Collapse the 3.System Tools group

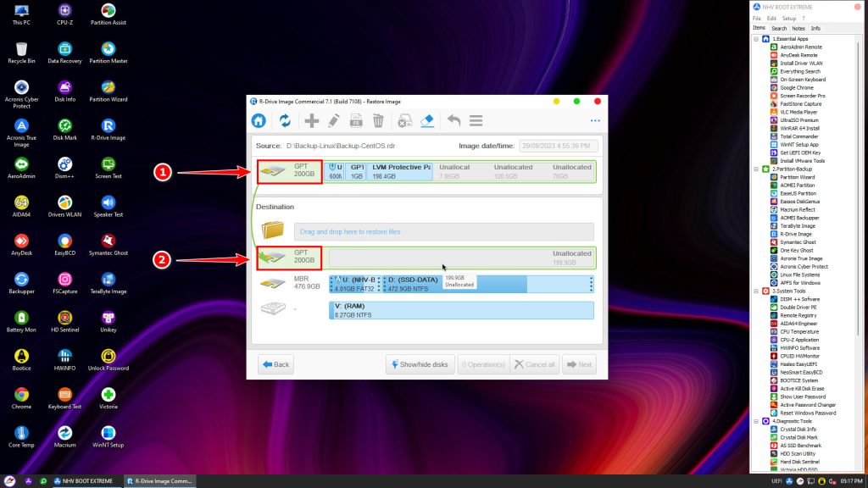pos(756,291)
